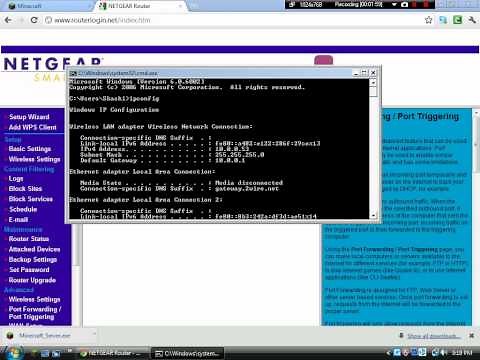This screenshot has width=480, height=360.
Task: Close the downloads bar with the X
Action: [471, 336]
